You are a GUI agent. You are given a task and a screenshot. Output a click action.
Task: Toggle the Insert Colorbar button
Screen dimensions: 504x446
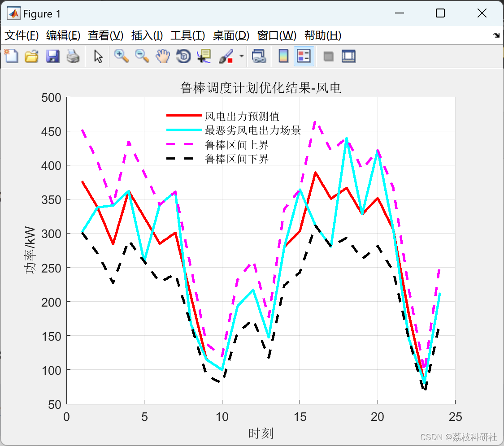click(283, 56)
